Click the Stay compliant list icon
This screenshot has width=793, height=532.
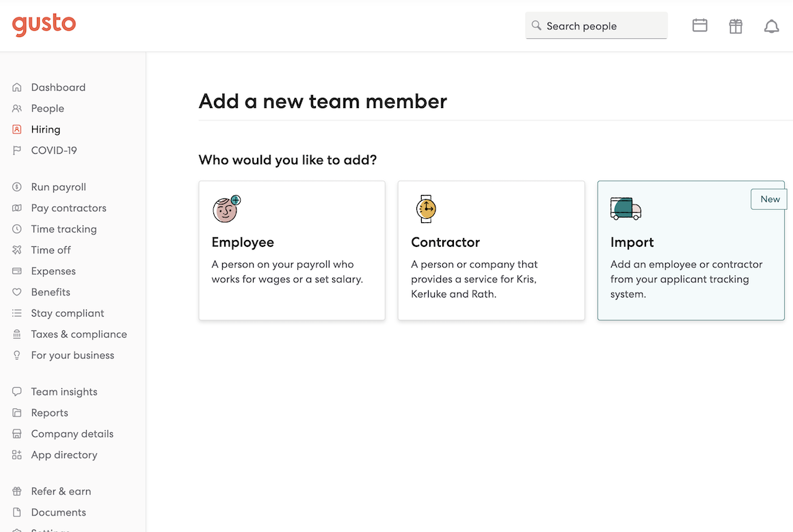(x=16, y=313)
